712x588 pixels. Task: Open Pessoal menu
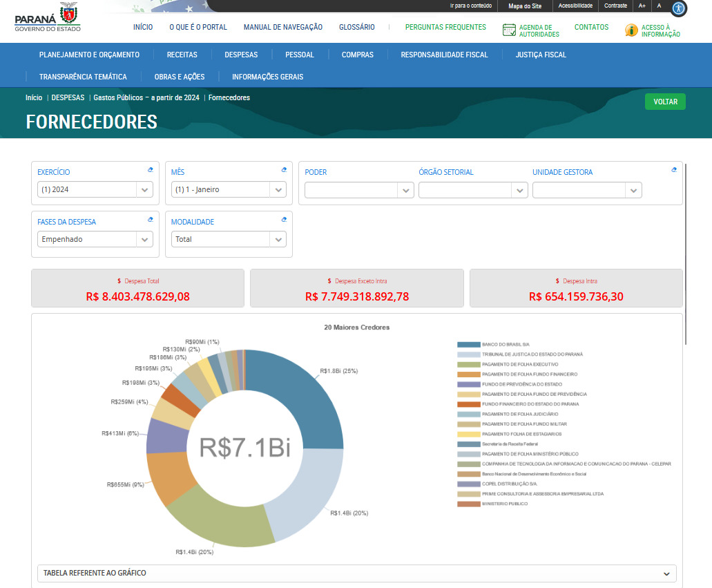300,55
